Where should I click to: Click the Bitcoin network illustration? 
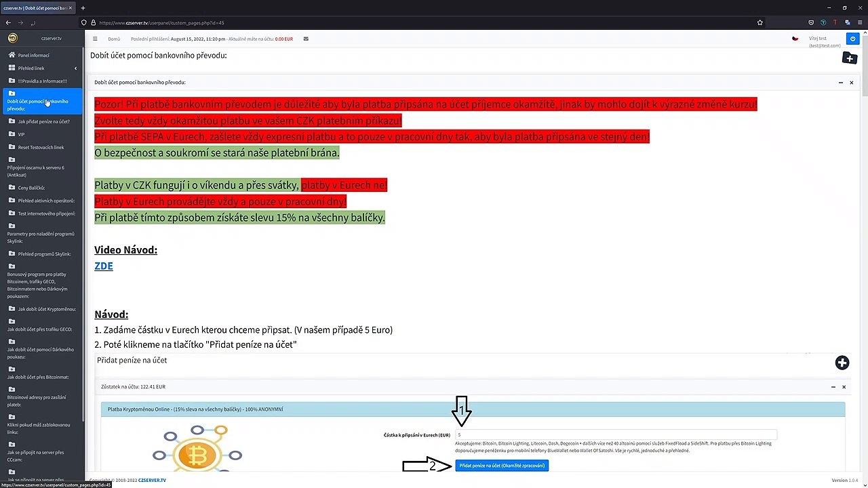[x=197, y=447]
